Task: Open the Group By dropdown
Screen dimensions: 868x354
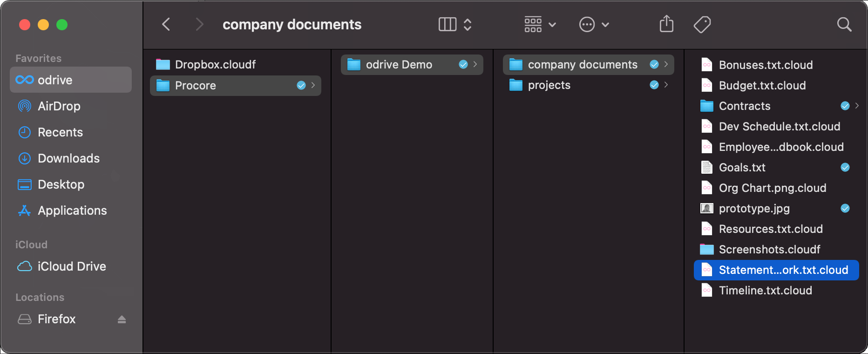Action: point(540,24)
